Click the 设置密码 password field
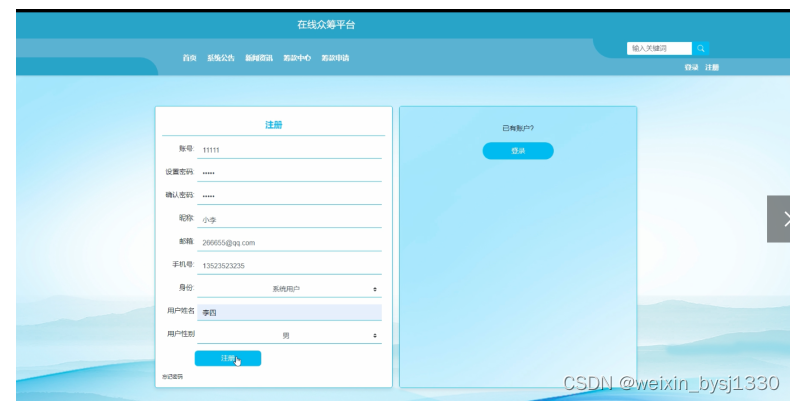This screenshot has width=795, height=403. pos(289,173)
